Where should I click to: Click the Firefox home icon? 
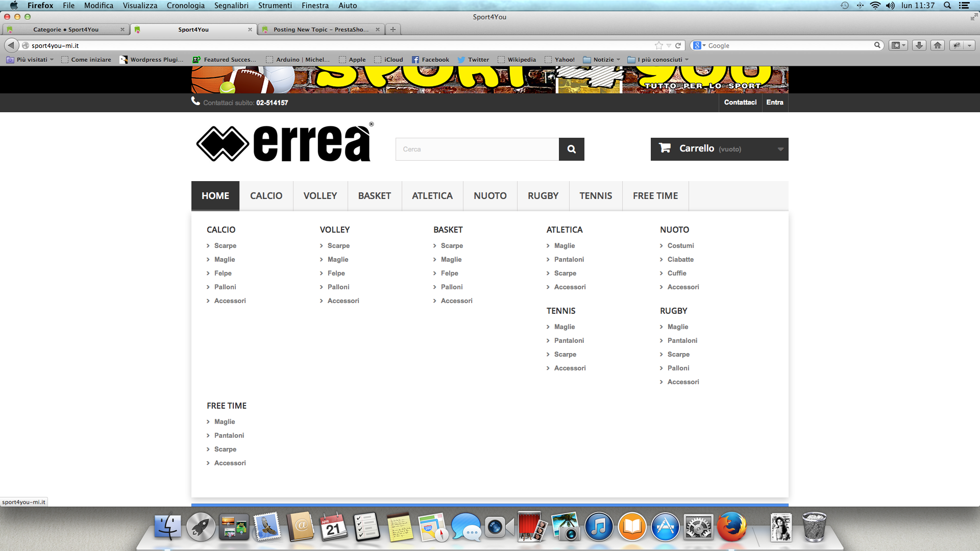tap(938, 45)
